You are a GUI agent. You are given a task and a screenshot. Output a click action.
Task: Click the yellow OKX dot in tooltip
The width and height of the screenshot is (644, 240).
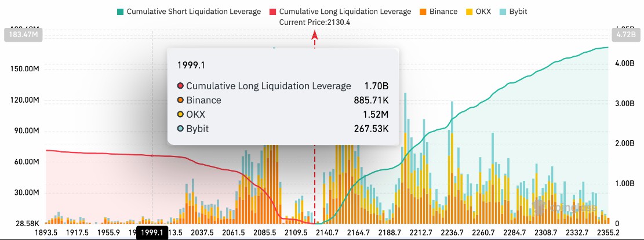pyautogui.click(x=180, y=115)
